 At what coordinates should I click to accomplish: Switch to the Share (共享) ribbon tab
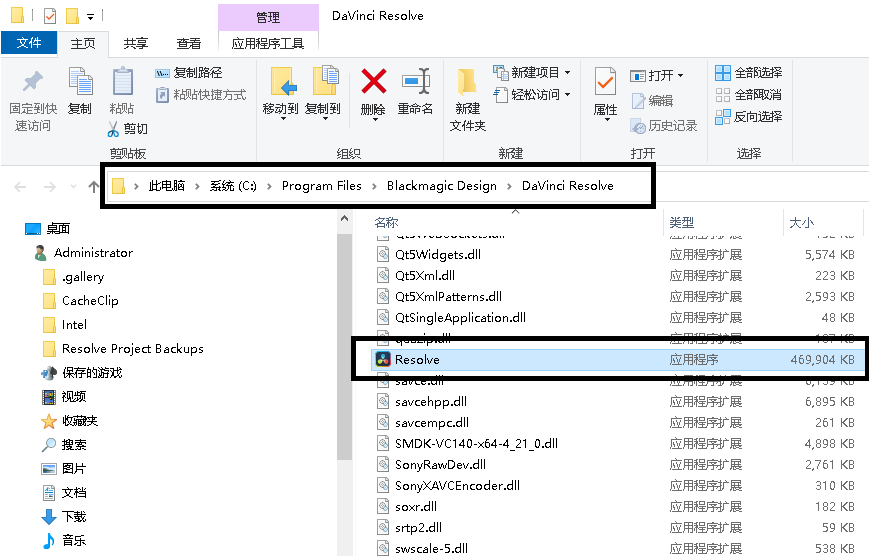135,43
